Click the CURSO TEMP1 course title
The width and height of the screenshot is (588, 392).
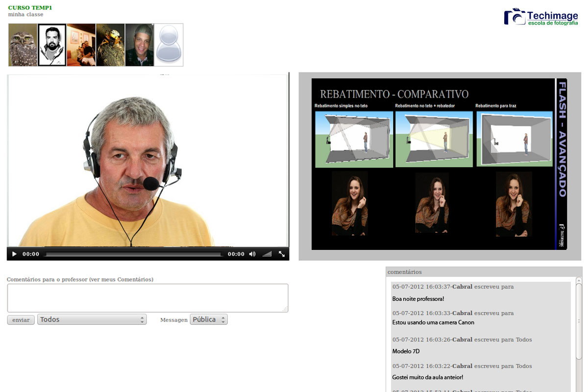(30, 8)
